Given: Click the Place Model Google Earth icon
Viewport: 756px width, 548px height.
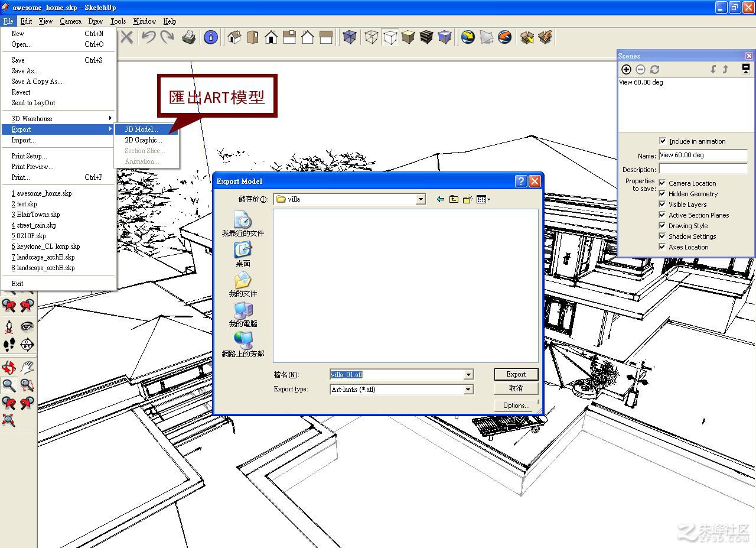Looking at the screenshot, I should click(x=504, y=37).
